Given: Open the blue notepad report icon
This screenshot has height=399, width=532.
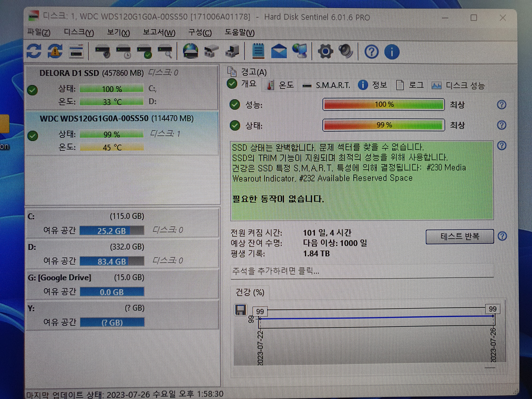Looking at the screenshot, I should coord(258,51).
